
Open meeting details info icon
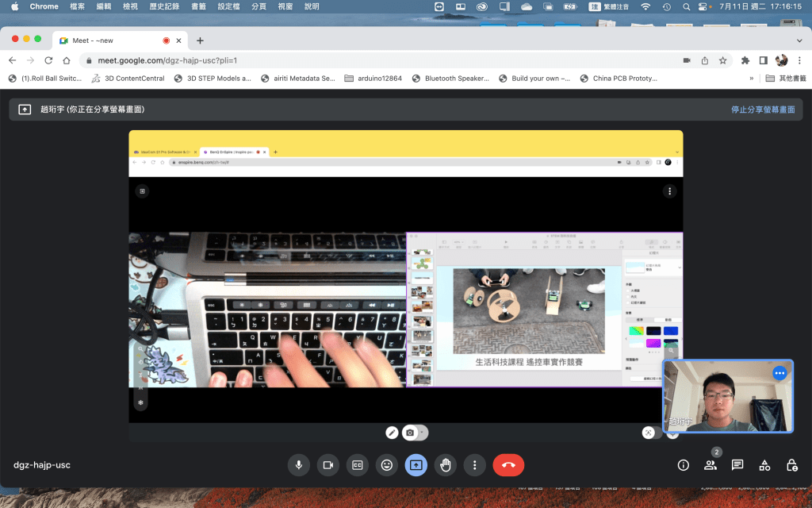point(683,465)
